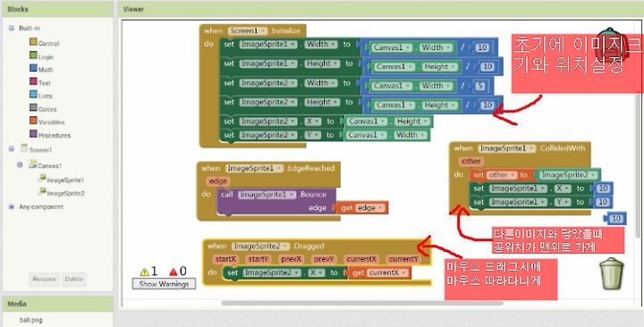
Task: Select ball.png in the Media panel
Action: click(x=30, y=320)
